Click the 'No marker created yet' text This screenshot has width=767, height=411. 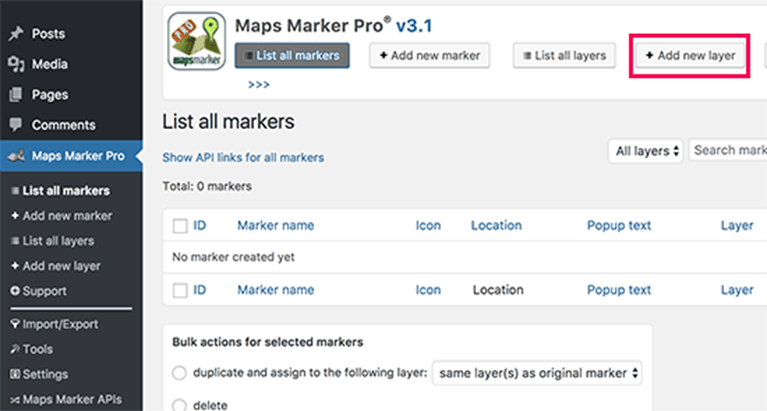point(233,257)
